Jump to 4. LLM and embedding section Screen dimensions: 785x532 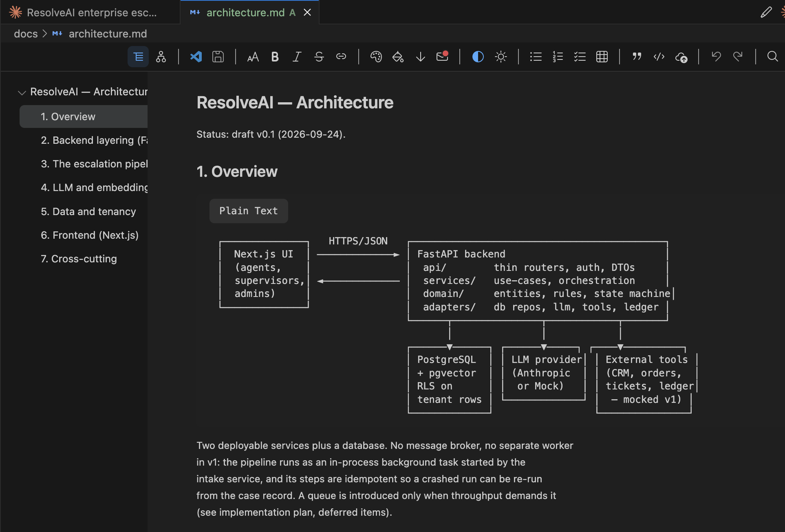coord(94,187)
